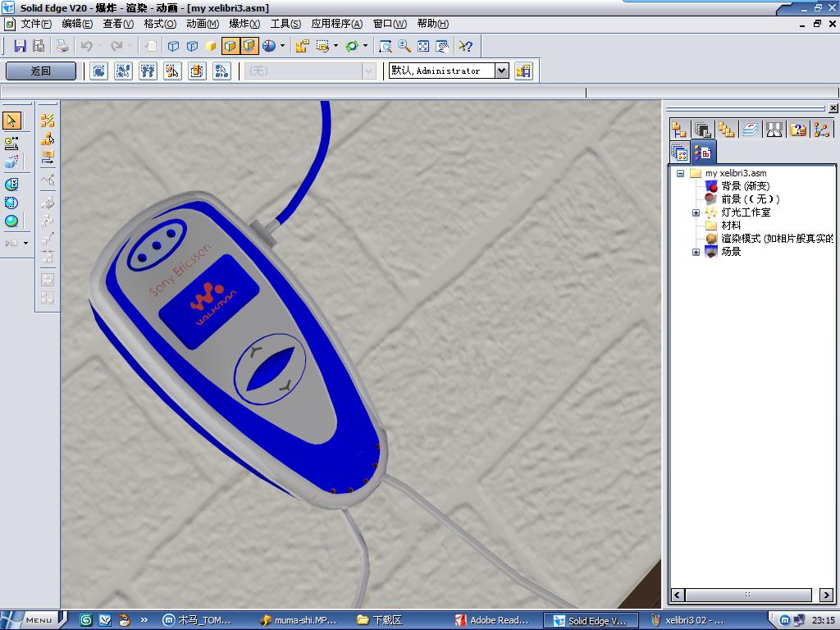Switch to the layers tab in side panel
Viewport: 840px width, 630px height.
[x=750, y=130]
